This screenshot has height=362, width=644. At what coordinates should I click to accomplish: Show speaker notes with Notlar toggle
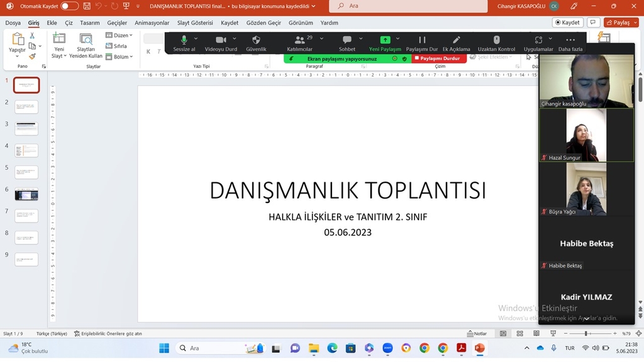(x=478, y=333)
